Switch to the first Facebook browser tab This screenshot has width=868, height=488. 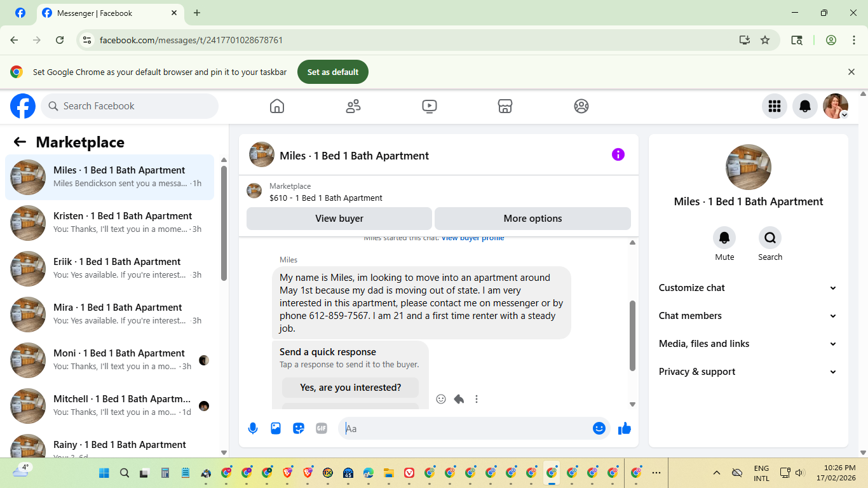coord(20,13)
